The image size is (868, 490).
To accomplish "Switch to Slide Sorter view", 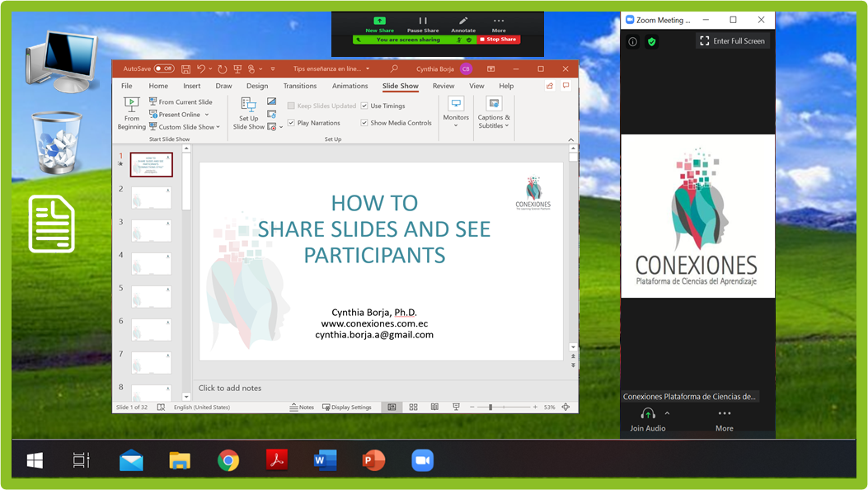I will coord(414,407).
